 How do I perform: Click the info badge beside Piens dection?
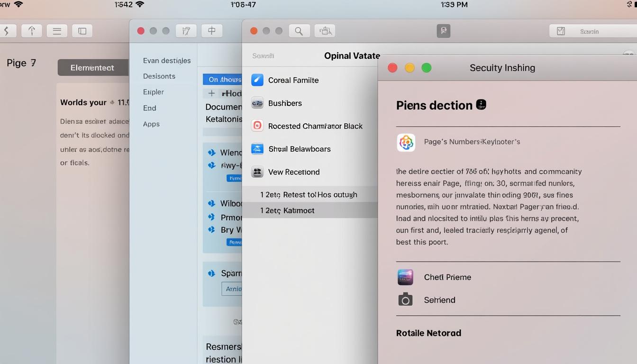pos(482,104)
